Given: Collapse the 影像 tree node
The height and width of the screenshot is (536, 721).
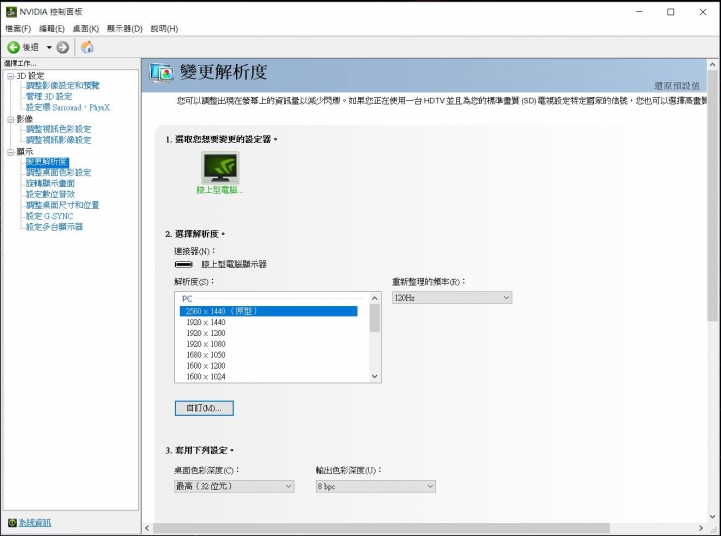Looking at the screenshot, I should click(x=11, y=120).
